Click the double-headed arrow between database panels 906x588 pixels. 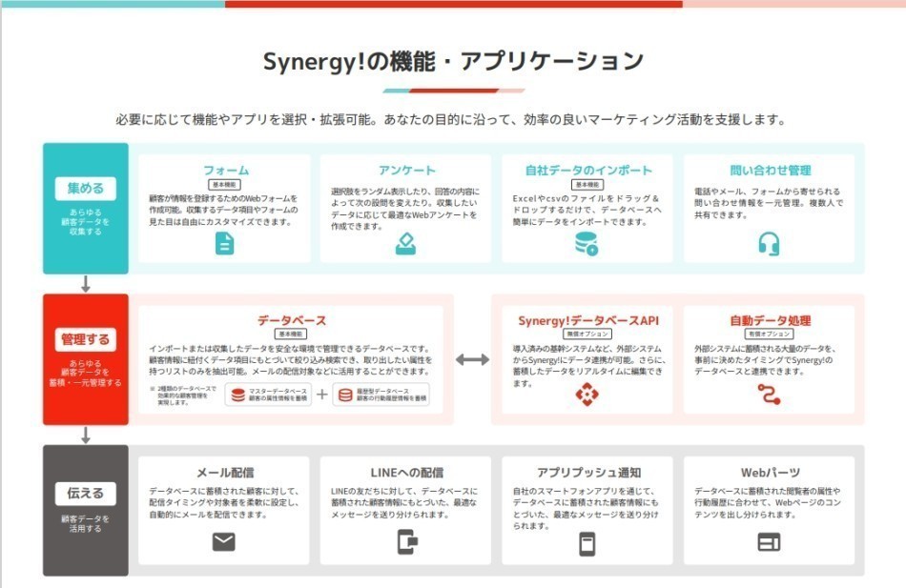point(472,359)
